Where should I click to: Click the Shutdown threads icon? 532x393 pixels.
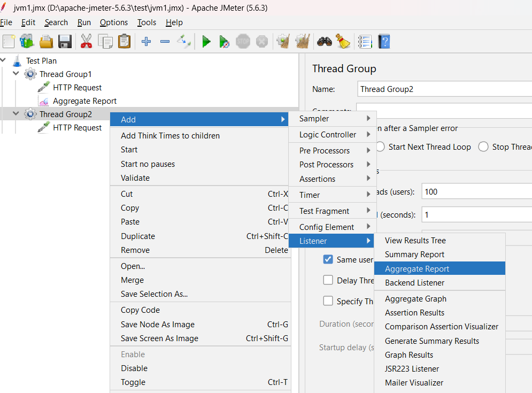(261, 42)
